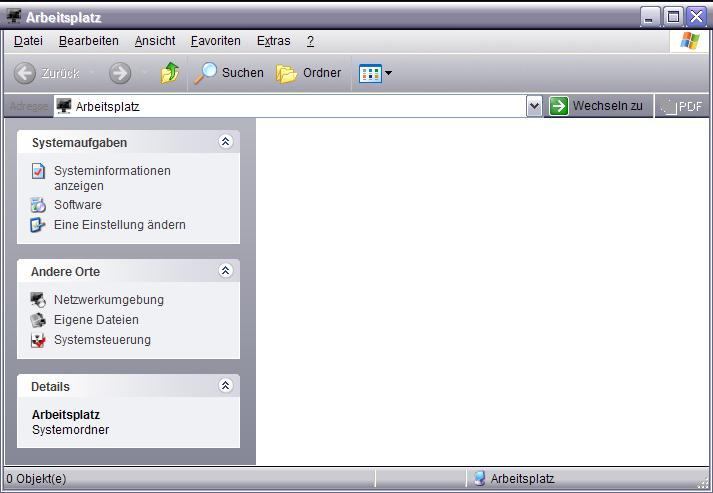Image resolution: width=713 pixels, height=493 pixels.
Task: Click the Systemaufgaben header title
Action: pos(79,143)
